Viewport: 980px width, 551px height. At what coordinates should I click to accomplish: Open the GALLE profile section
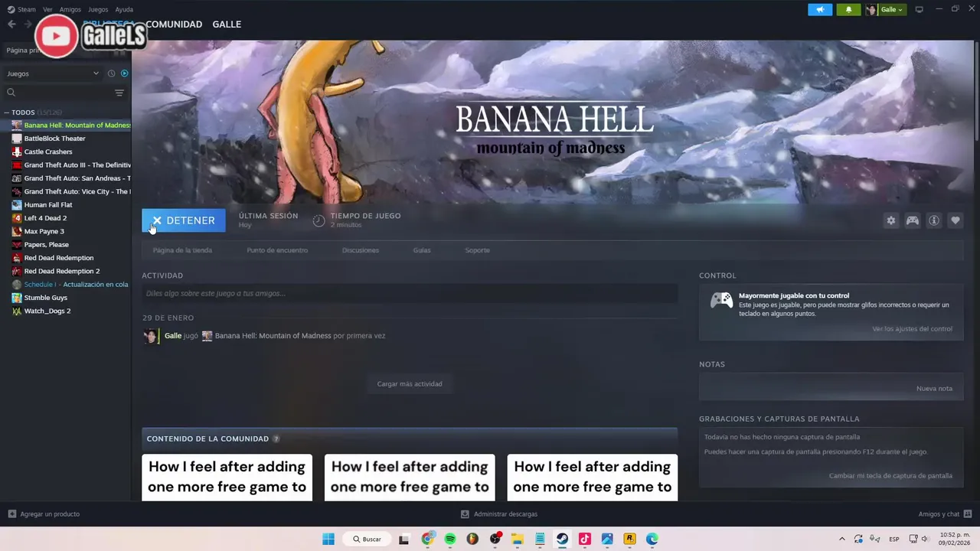227,24
